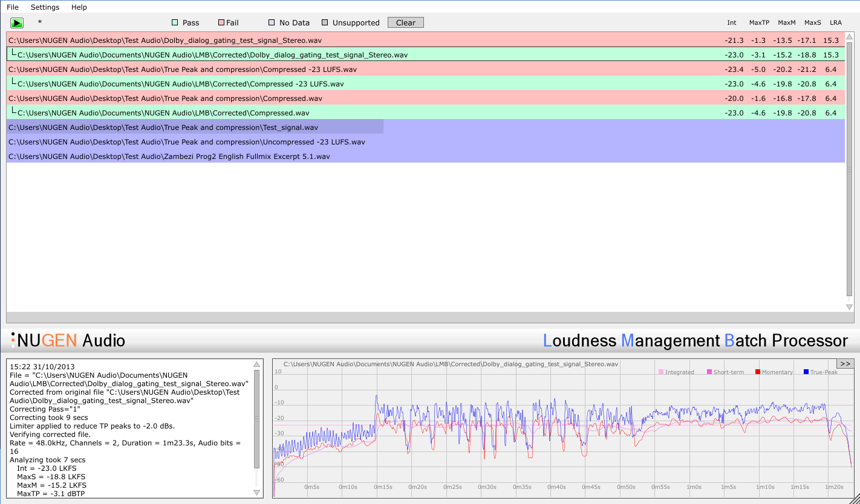
Task: Open the Help menu
Action: 79,7
